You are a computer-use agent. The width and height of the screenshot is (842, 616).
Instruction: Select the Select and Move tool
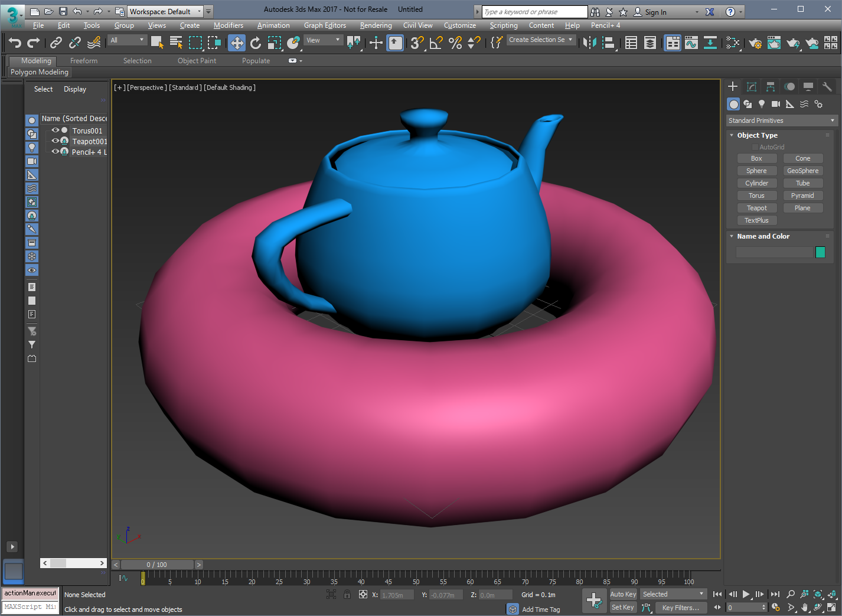click(237, 43)
